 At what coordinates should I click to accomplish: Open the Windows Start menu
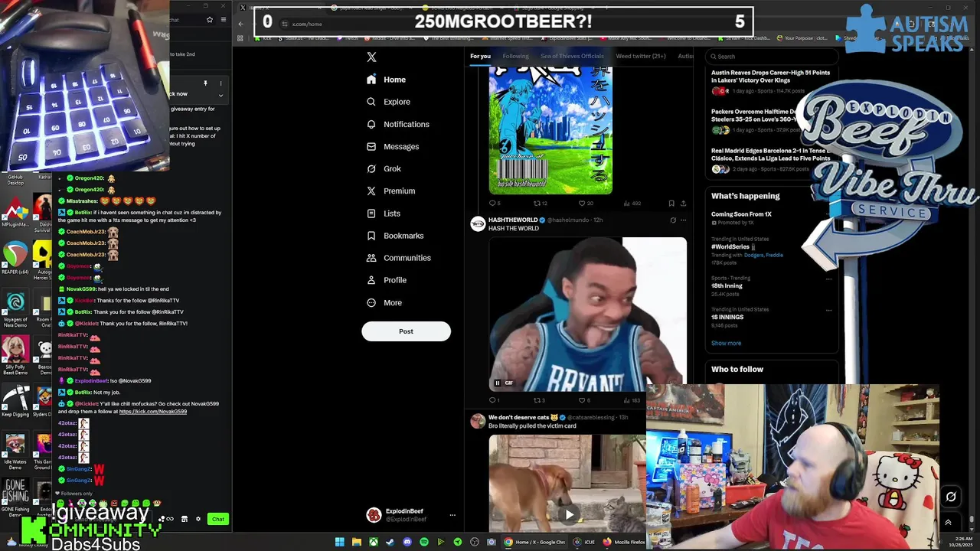point(339,542)
